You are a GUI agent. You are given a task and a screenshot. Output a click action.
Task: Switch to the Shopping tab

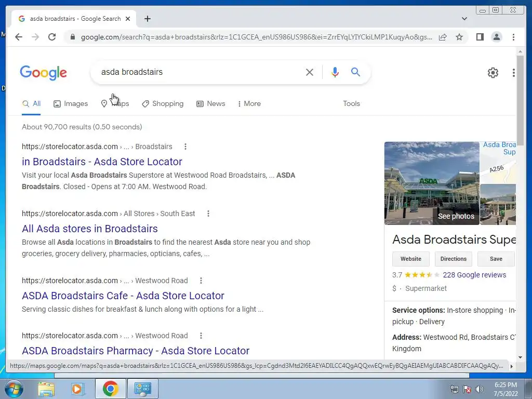click(163, 104)
